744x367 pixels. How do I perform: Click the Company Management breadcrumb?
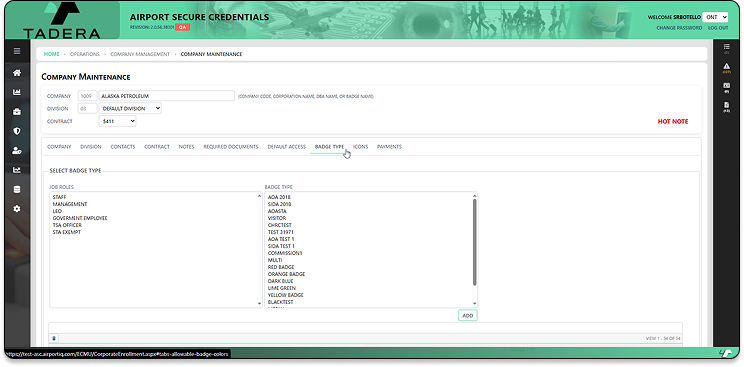tap(140, 54)
